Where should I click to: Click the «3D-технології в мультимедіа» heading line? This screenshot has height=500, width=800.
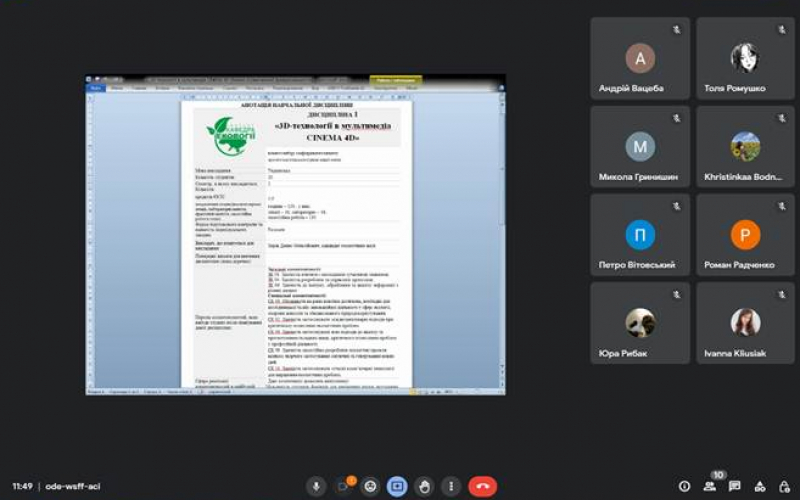[x=333, y=126]
